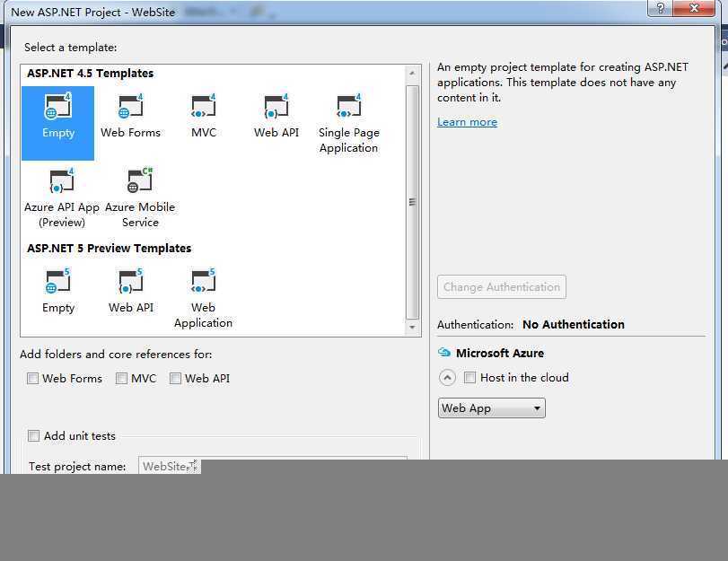728x561 pixels.
Task: Select Single Page Application template
Action: click(348, 124)
